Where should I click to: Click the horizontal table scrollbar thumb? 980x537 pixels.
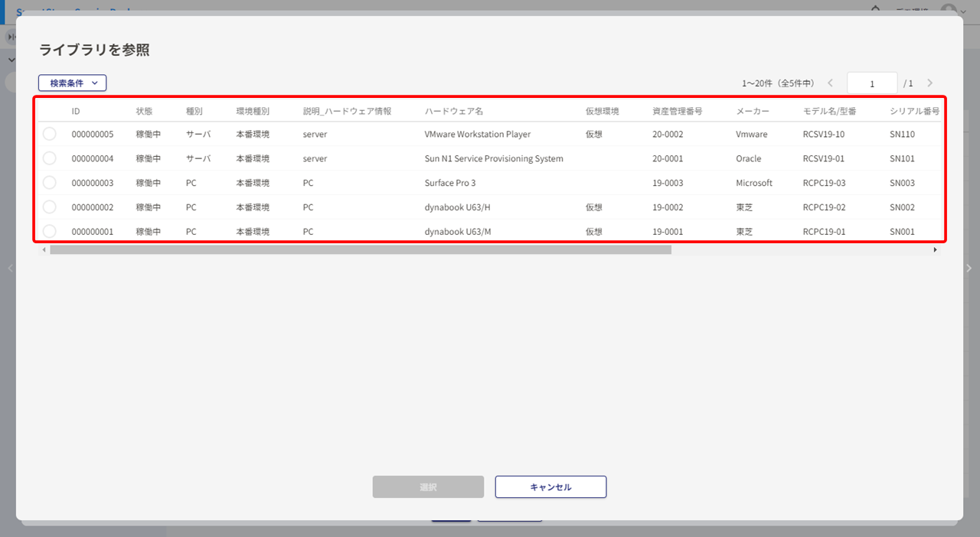pyautogui.click(x=360, y=250)
